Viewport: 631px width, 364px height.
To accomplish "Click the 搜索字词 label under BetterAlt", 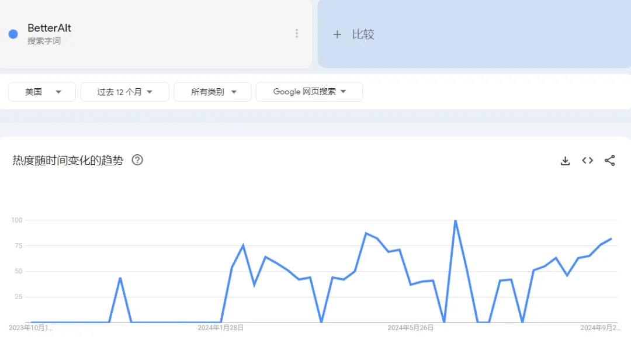I will click(44, 41).
